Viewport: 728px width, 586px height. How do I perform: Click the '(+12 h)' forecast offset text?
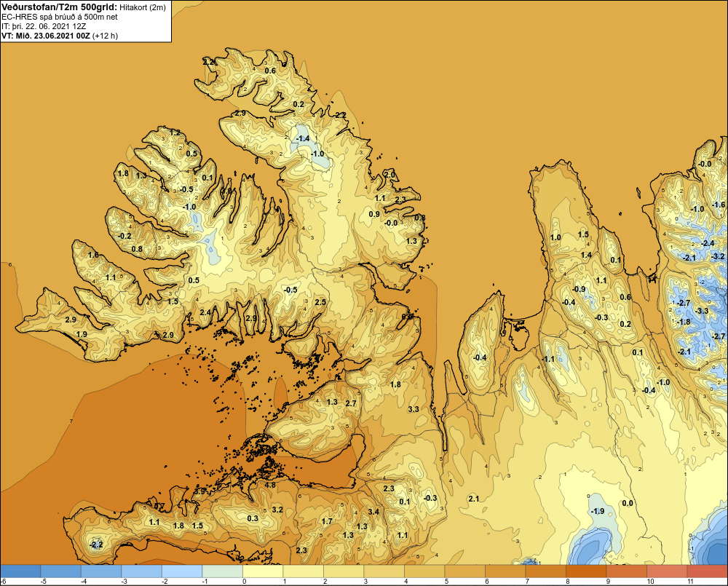(105, 36)
